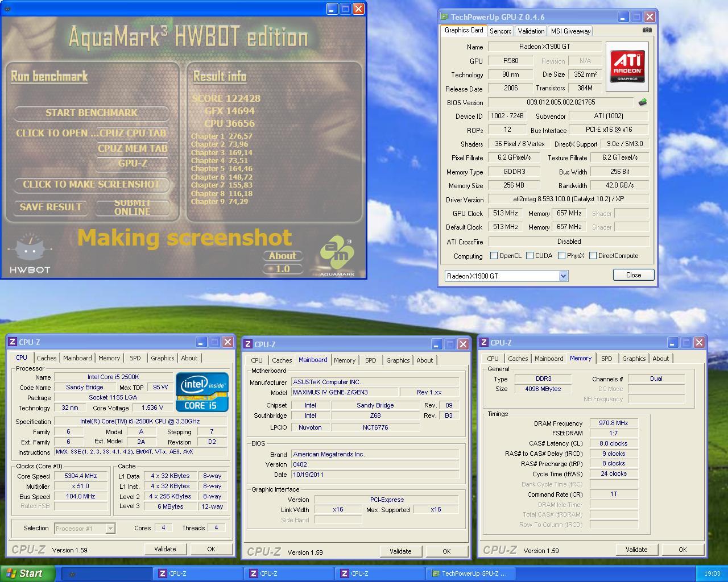Click the DRAM Frequency value 970.8 MHz
The width and height of the screenshot is (728, 582).
click(x=614, y=423)
